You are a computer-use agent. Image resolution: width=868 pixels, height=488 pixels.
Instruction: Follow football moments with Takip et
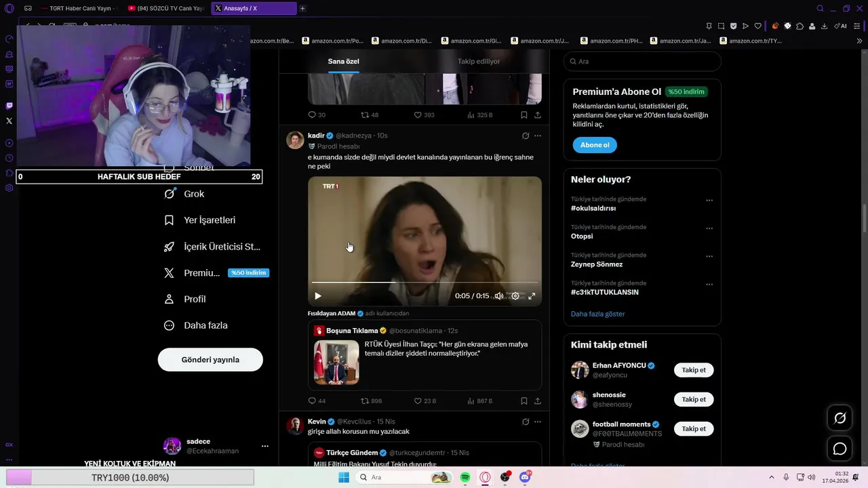click(x=694, y=428)
